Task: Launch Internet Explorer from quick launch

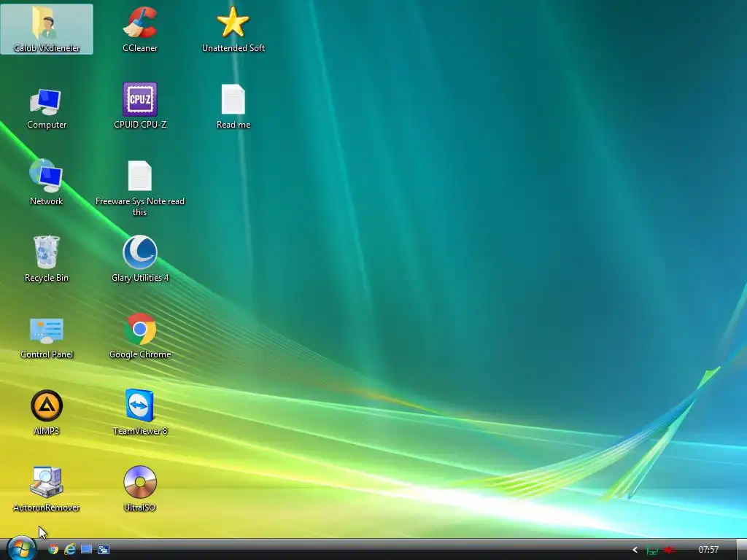Action: point(70,549)
